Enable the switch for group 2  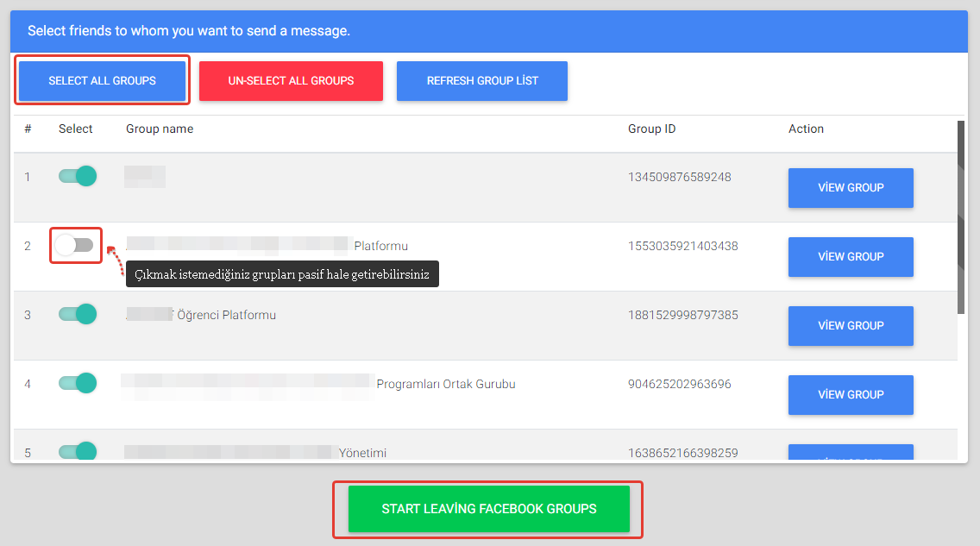(75, 246)
